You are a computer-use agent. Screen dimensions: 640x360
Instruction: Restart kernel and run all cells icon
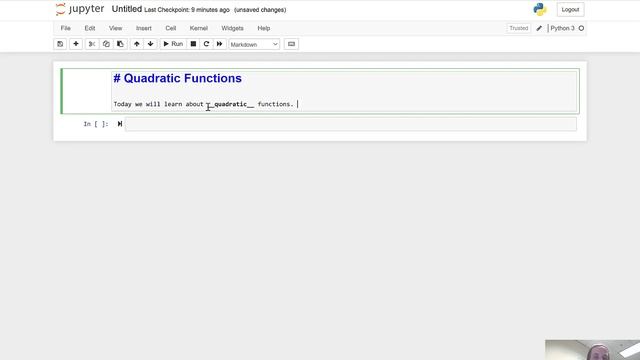[x=219, y=44]
